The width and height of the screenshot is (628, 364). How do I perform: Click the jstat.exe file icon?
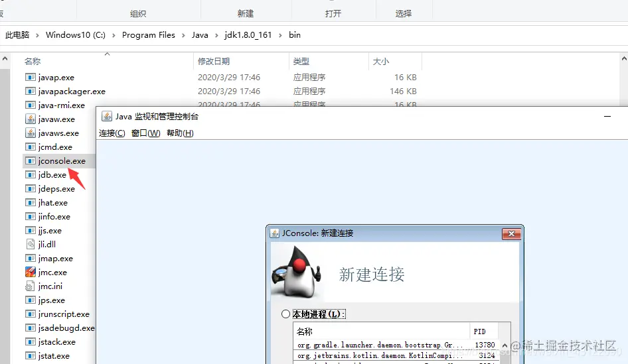pyautogui.click(x=30, y=355)
